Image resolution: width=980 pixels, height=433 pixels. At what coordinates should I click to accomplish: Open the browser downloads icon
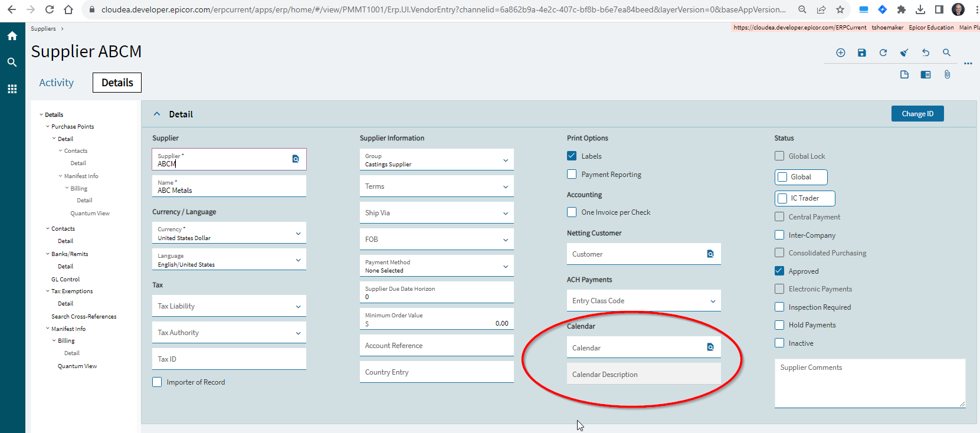click(x=920, y=9)
